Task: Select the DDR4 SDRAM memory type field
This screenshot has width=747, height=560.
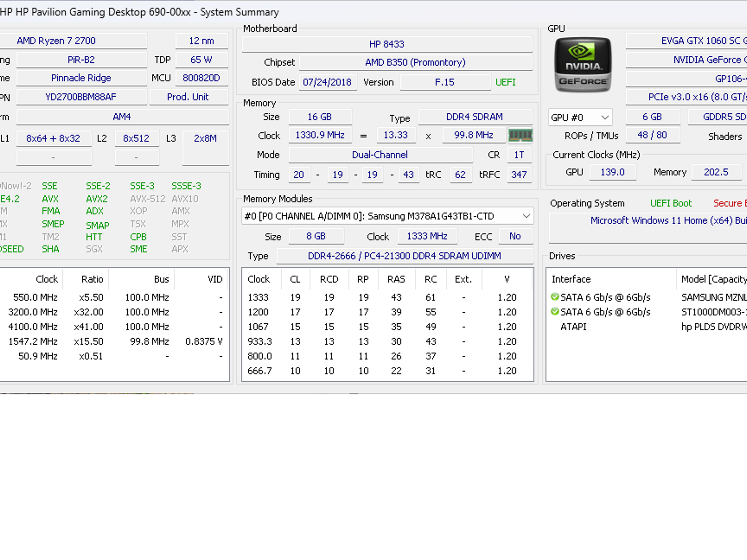Action: pos(475,117)
